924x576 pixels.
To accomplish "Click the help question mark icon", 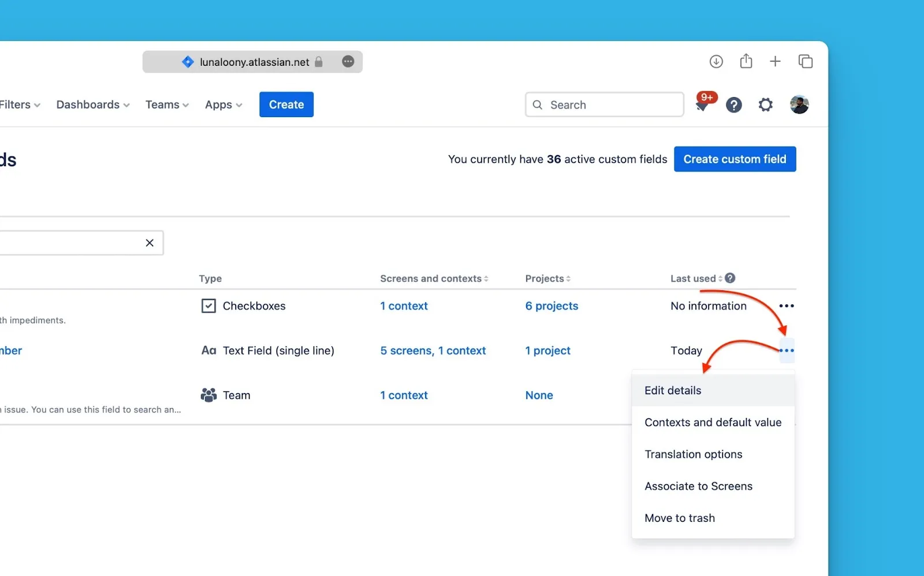I will click(x=733, y=105).
